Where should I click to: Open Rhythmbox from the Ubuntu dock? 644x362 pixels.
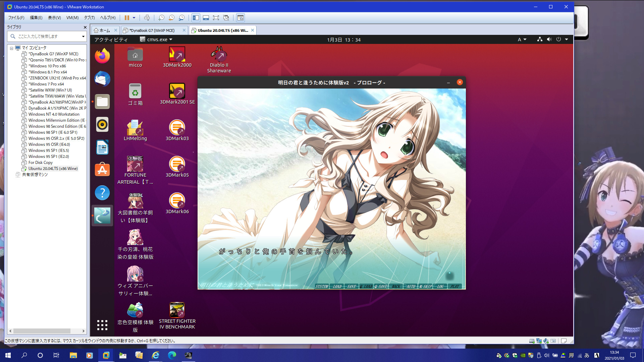[x=102, y=124]
